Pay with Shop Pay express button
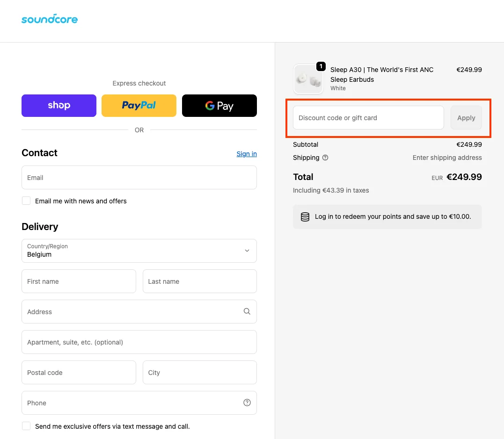Image resolution: width=504 pixels, height=439 pixels. pos(59,106)
